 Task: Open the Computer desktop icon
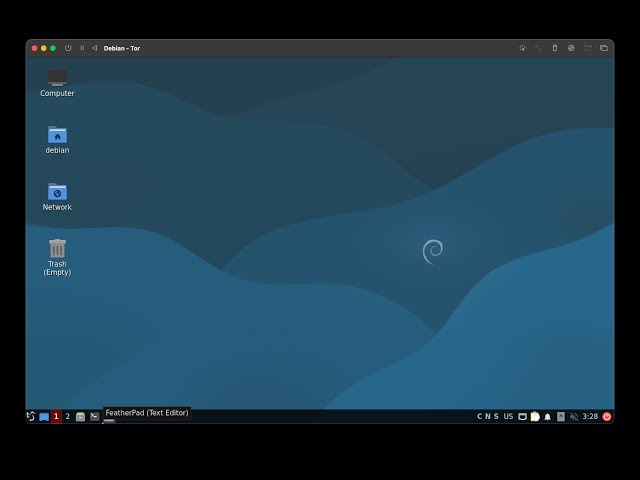click(x=57, y=83)
